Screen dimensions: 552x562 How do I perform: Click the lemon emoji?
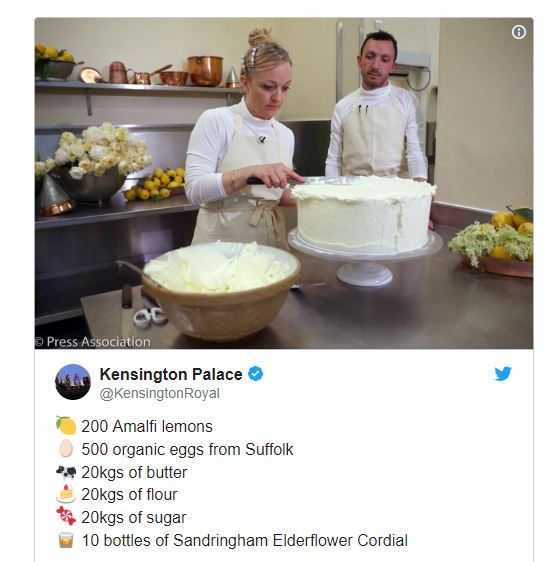66,425
